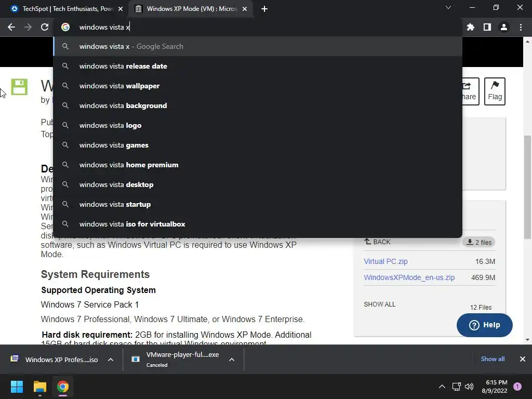532x399 pixels.
Task: Click the scrollbar up arrow
Action: coord(527,42)
